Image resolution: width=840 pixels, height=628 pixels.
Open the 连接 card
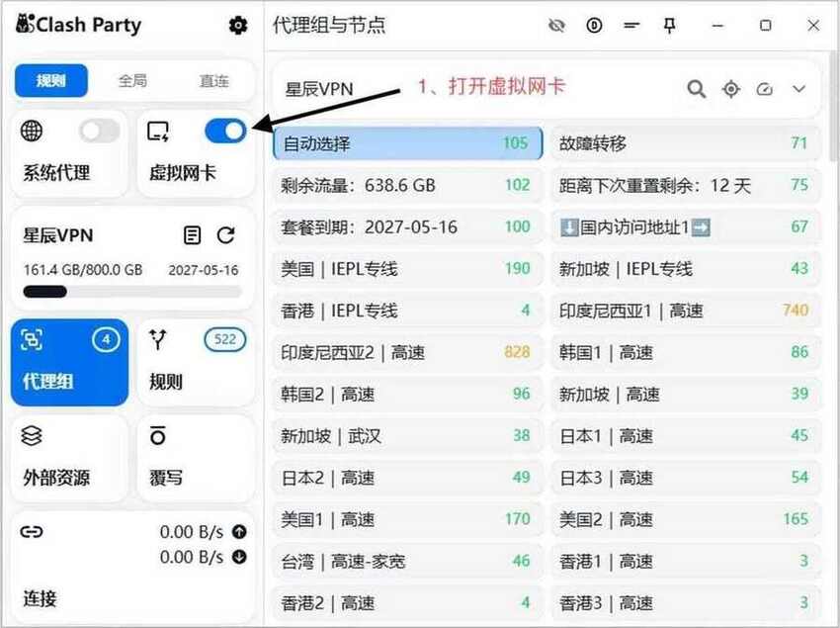[x=132, y=568]
